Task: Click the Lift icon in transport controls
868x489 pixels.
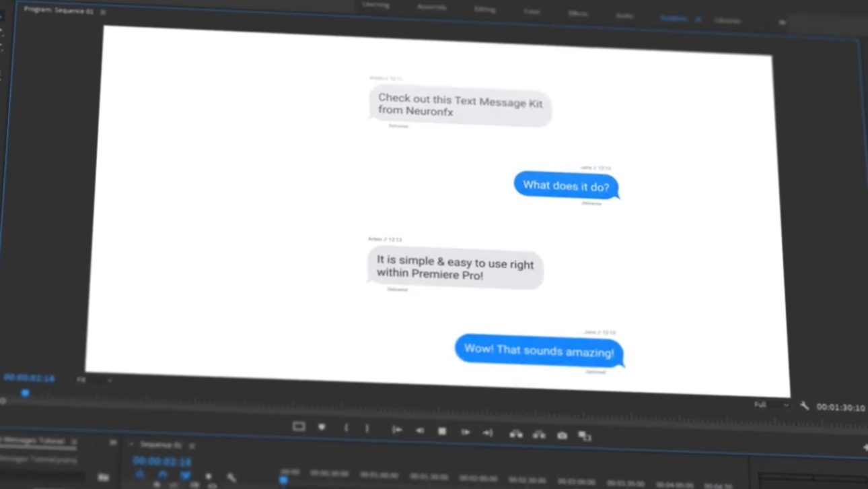Action: tap(516, 434)
